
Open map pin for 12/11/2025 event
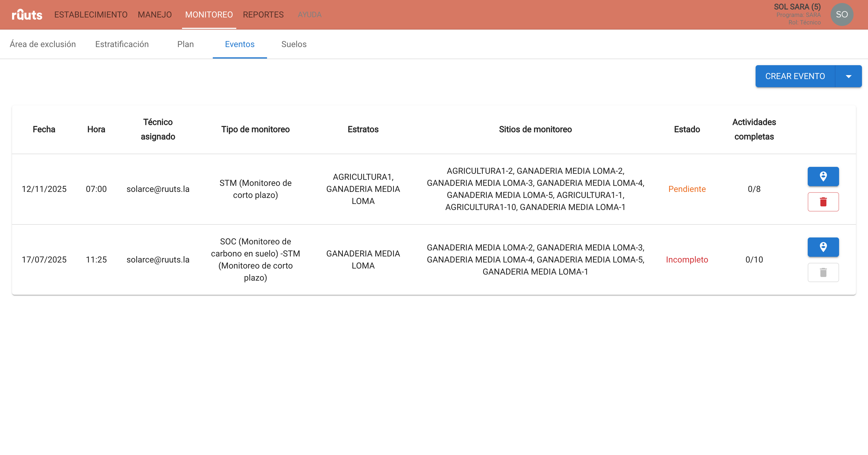click(x=823, y=177)
